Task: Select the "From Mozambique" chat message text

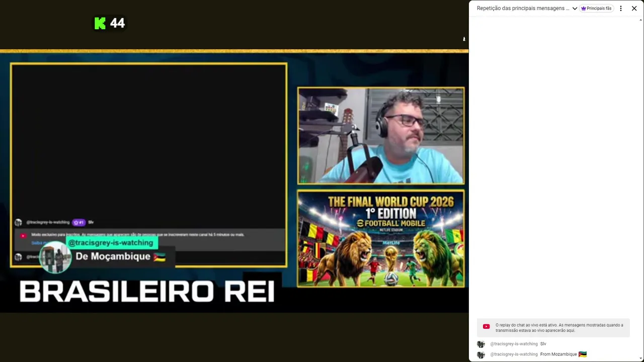Action: click(x=558, y=354)
